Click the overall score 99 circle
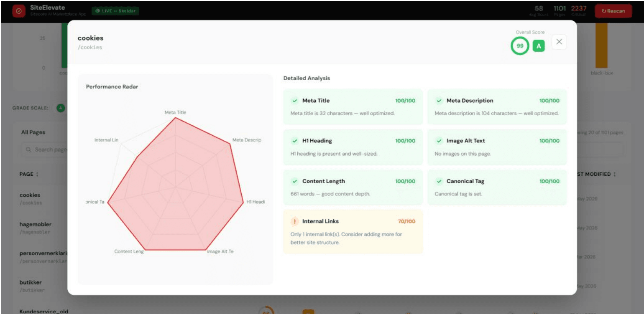 [x=520, y=46]
